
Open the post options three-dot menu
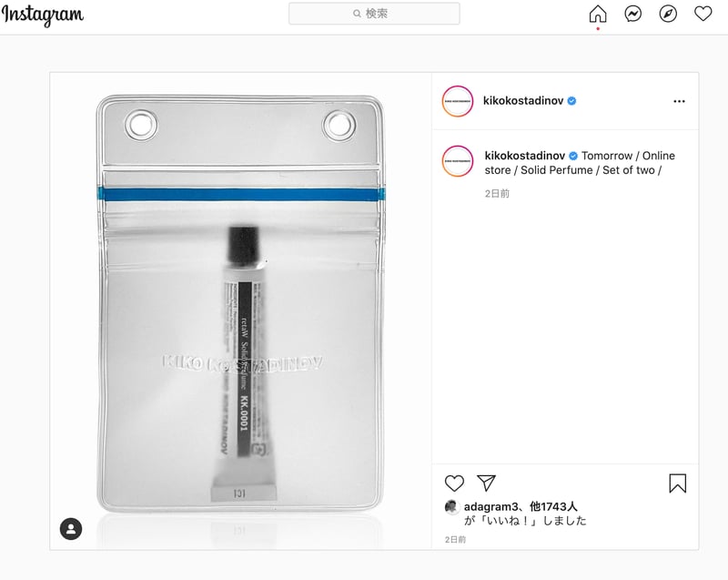pyautogui.click(x=679, y=101)
